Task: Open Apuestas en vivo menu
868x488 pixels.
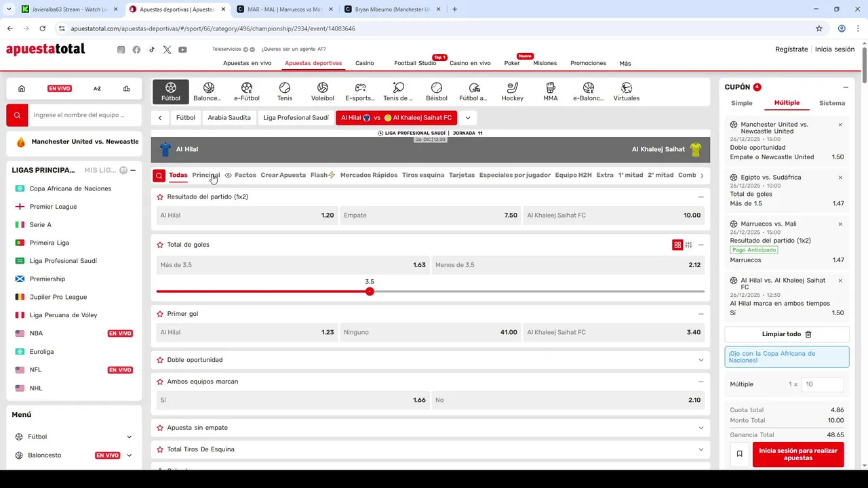Action: [248, 63]
